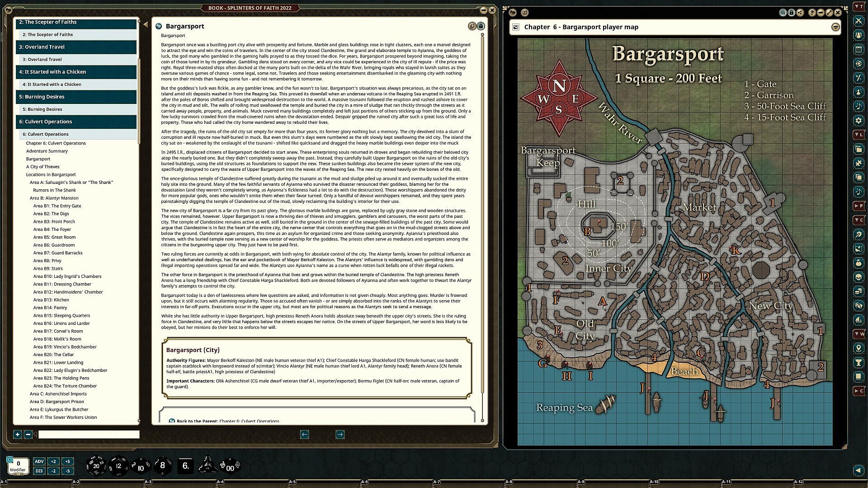Toggle the ADV advantage button
Viewport: 868px width, 488px height.
(x=39, y=461)
